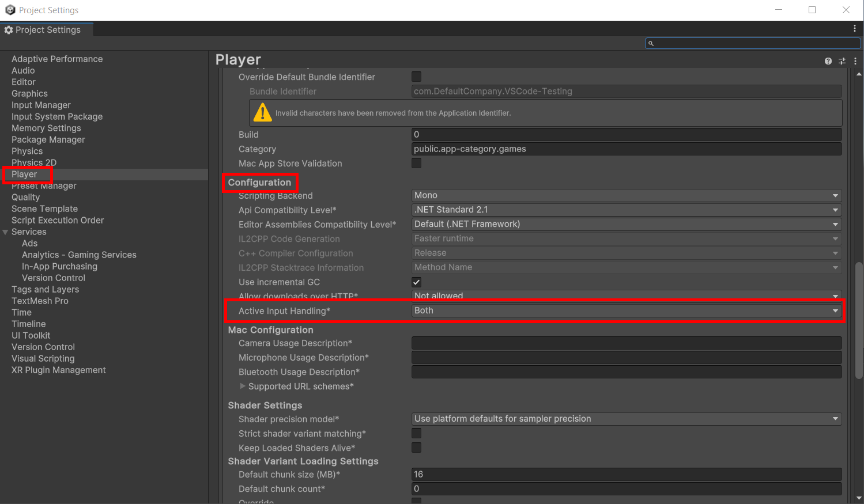Open UI Toolkit settings
The height and width of the screenshot is (504, 864).
31,335
